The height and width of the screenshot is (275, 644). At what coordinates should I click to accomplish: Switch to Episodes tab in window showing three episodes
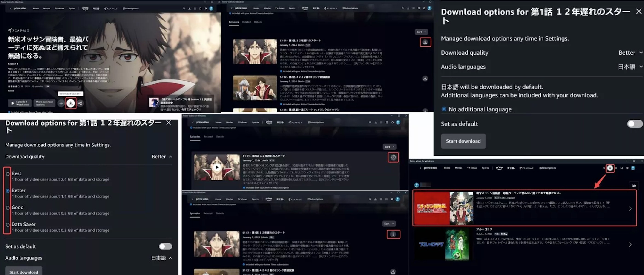click(x=234, y=22)
